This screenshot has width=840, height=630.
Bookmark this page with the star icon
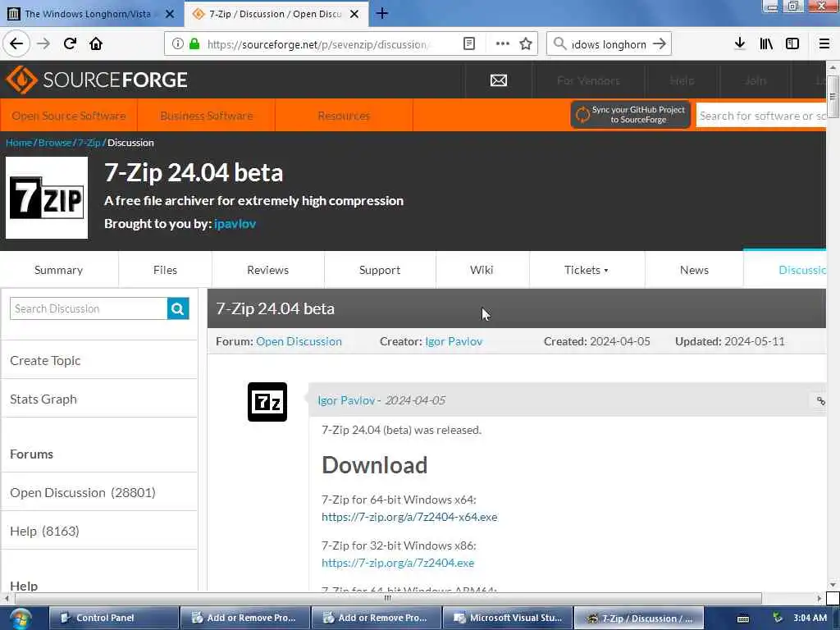tap(526, 44)
